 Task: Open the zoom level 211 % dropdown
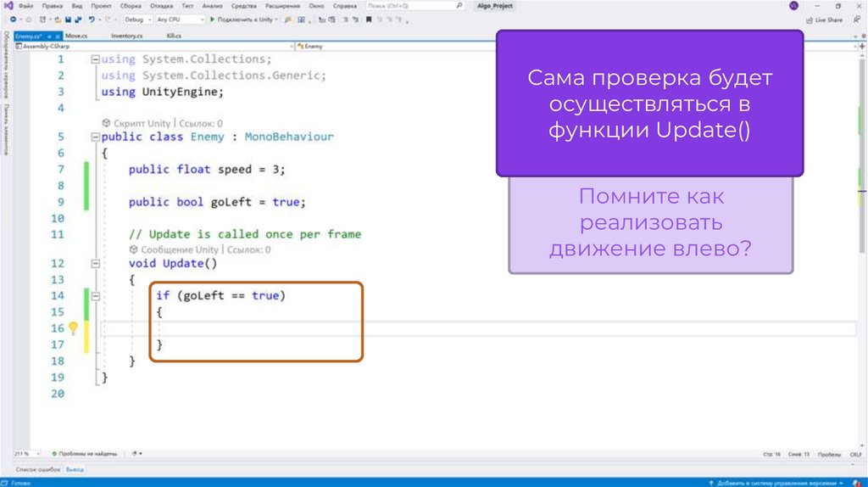[27, 454]
